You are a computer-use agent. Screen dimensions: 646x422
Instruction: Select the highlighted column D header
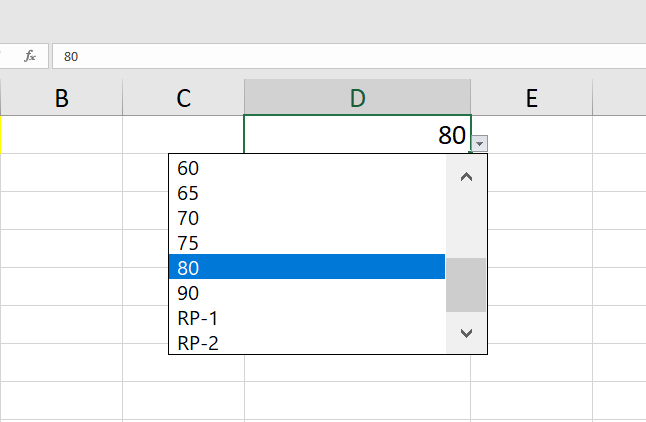click(357, 97)
